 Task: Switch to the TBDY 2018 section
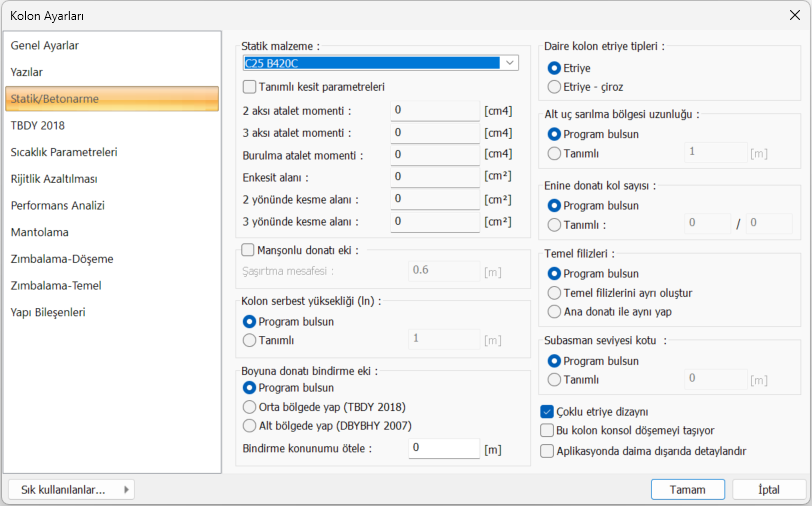(x=38, y=126)
